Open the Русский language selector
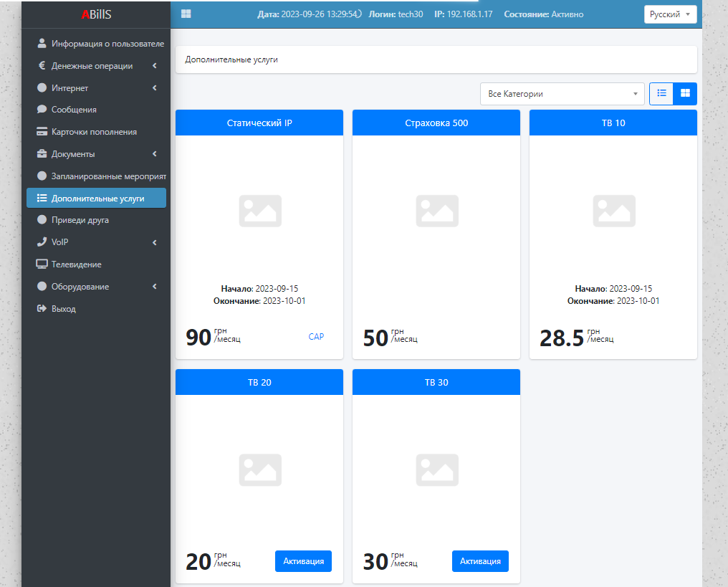Screen dimensions: 728x587 (x=670, y=14)
